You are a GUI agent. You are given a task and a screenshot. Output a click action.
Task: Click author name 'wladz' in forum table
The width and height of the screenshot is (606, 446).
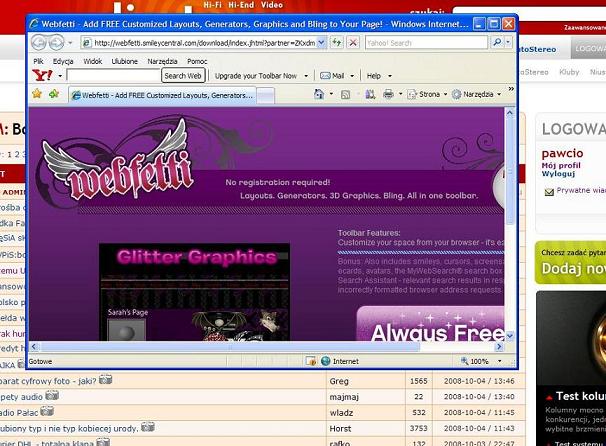[x=341, y=413]
